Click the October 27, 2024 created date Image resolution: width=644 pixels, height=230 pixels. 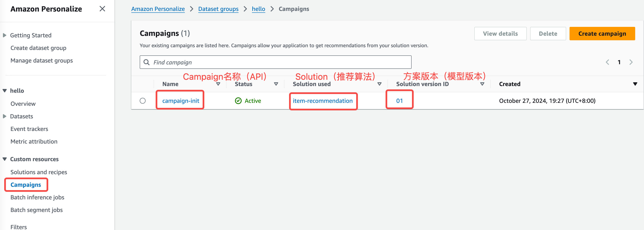(547, 101)
